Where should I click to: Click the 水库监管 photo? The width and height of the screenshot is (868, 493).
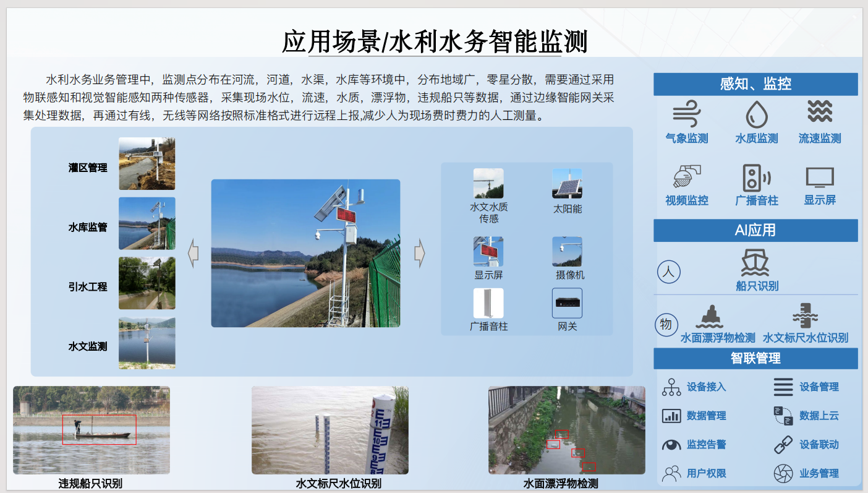[147, 223]
